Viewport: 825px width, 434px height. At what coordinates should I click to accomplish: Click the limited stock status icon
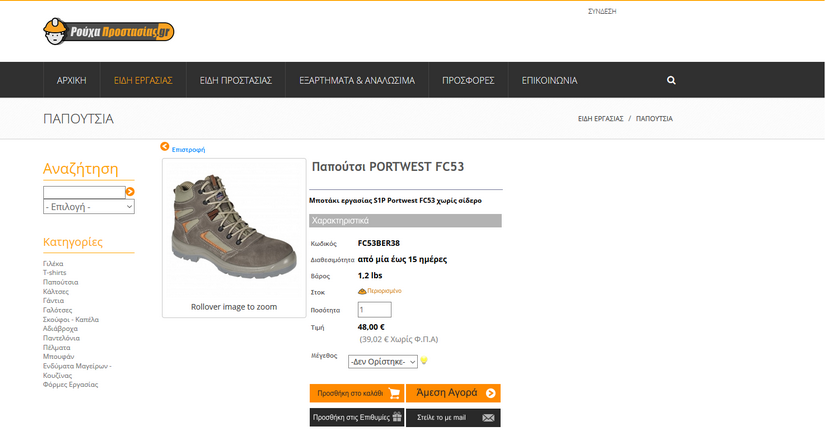click(x=362, y=291)
